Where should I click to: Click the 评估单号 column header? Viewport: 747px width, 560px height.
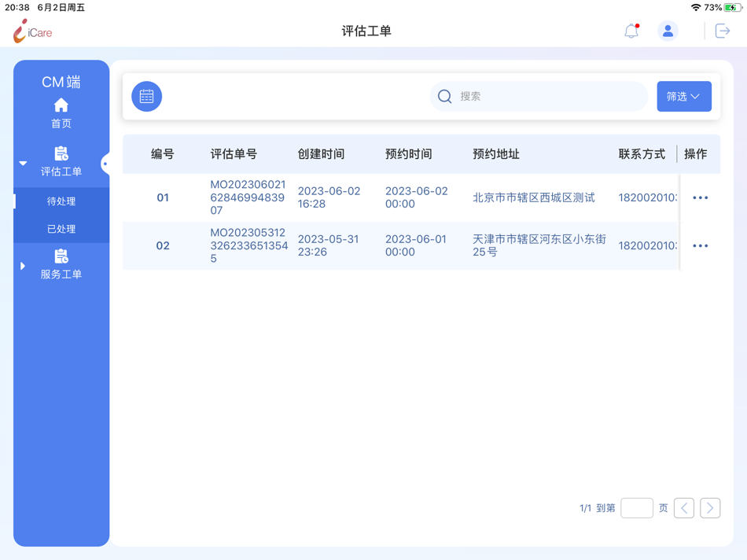(x=234, y=154)
